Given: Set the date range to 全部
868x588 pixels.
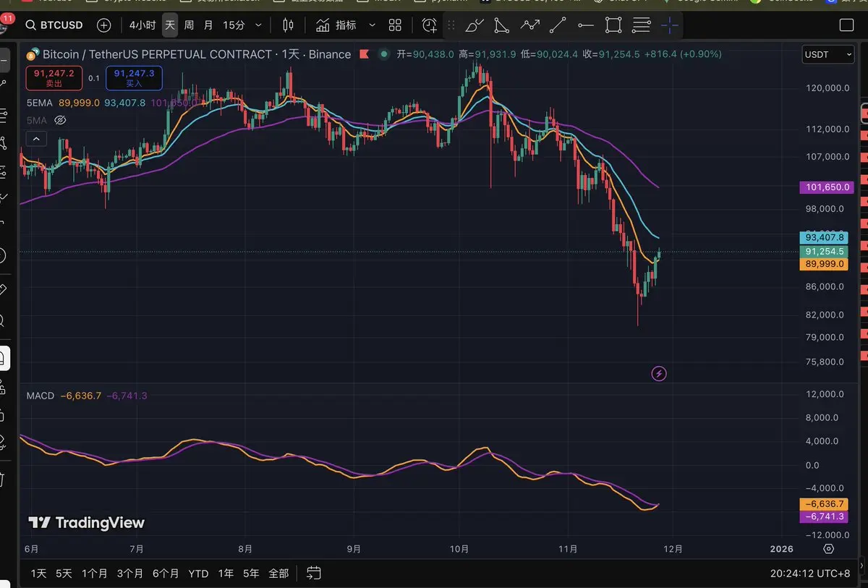Looking at the screenshot, I should [278, 574].
